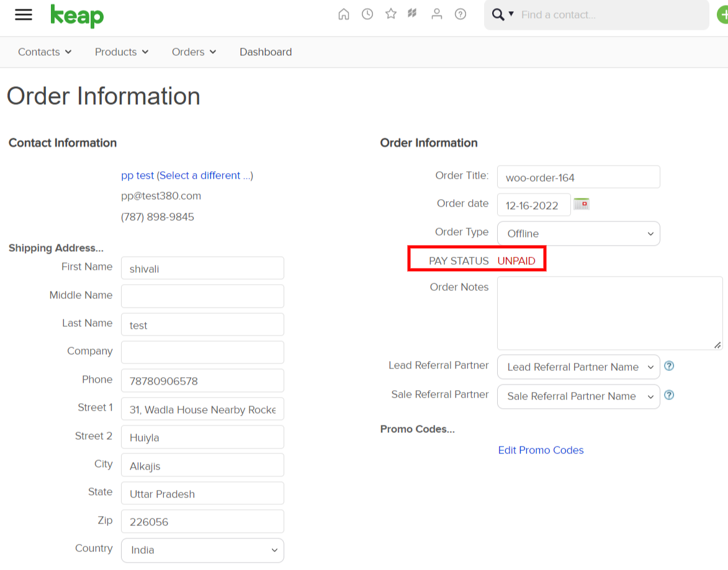Open the calendar picker beside Order date

pos(581,203)
